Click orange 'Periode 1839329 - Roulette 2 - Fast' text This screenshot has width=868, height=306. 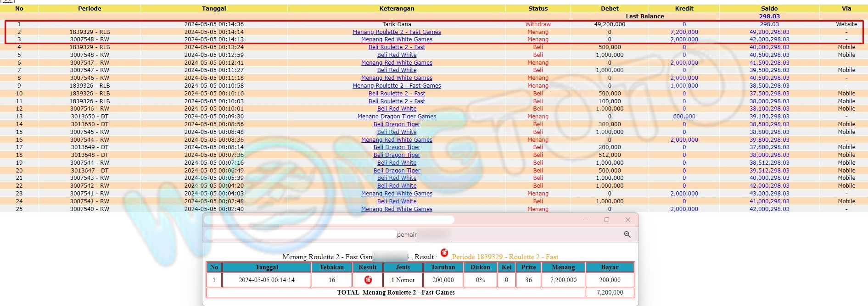(x=505, y=257)
